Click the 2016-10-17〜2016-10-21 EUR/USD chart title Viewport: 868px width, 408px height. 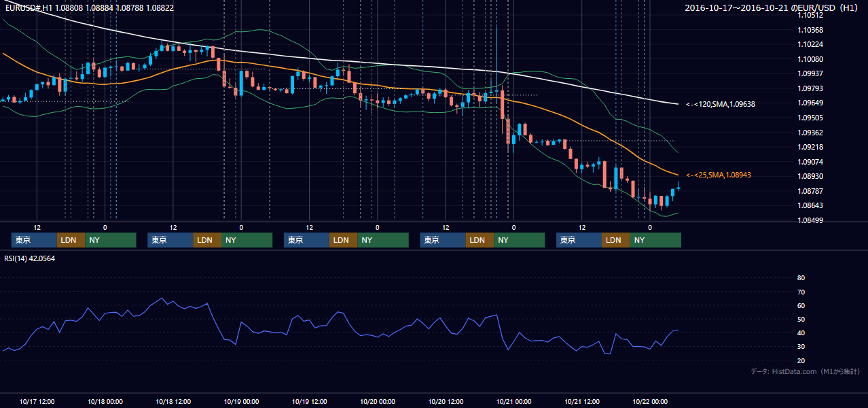772,7
